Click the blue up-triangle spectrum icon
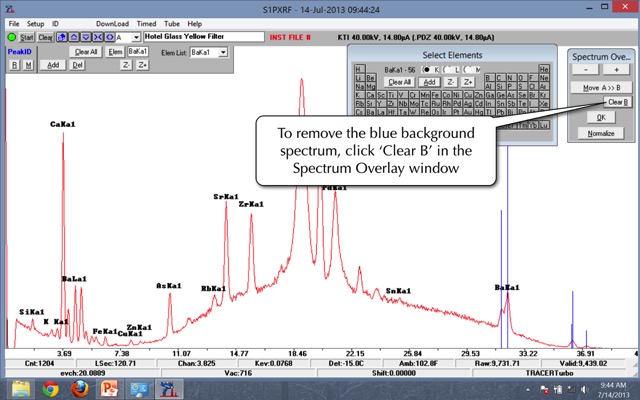Screen dimensions: 640x400 pyautogui.click(x=73, y=37)
